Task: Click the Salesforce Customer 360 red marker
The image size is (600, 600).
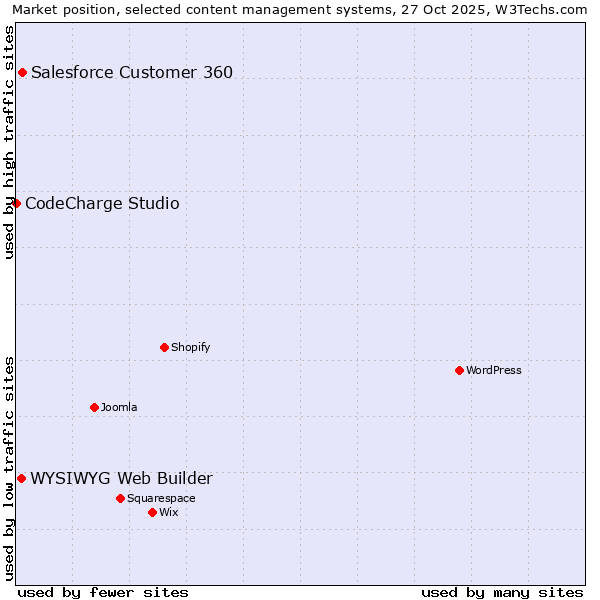Action: pos(22,72)
